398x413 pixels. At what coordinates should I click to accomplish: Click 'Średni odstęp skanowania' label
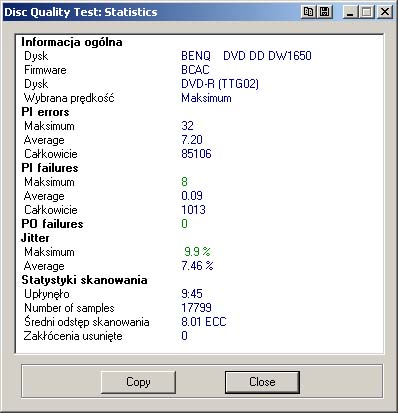pyautogui.click(x=87, y=322)
